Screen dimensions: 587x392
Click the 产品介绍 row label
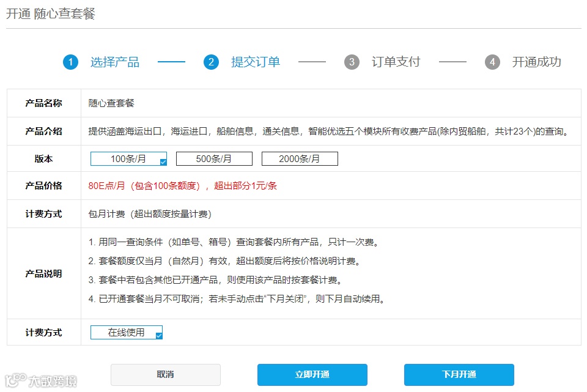click(x=44, y=131)
